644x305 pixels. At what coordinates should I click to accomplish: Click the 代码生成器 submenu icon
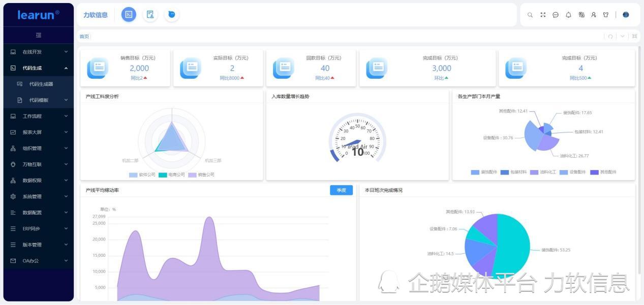click(x=20, y=84)
